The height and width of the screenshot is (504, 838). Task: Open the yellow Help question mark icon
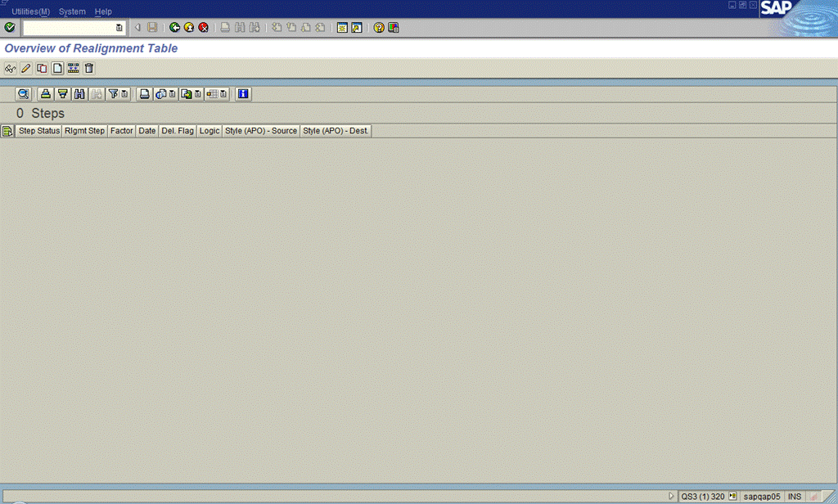click(378, 27)
